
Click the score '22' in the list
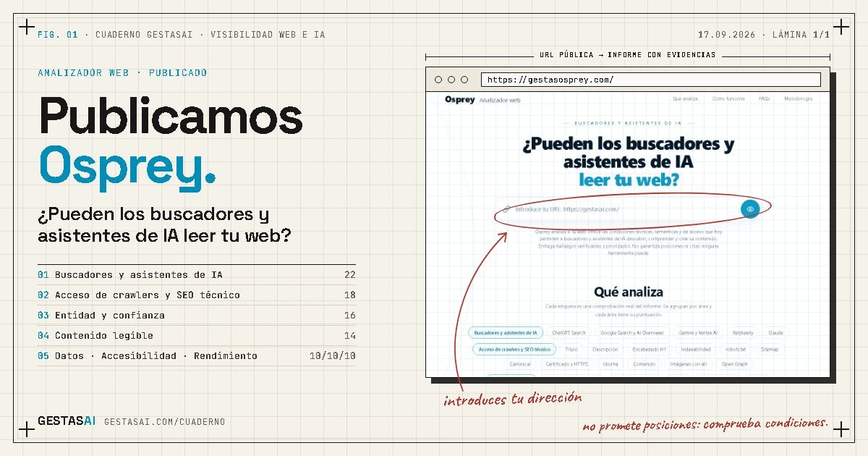click(x=350, y=275)
